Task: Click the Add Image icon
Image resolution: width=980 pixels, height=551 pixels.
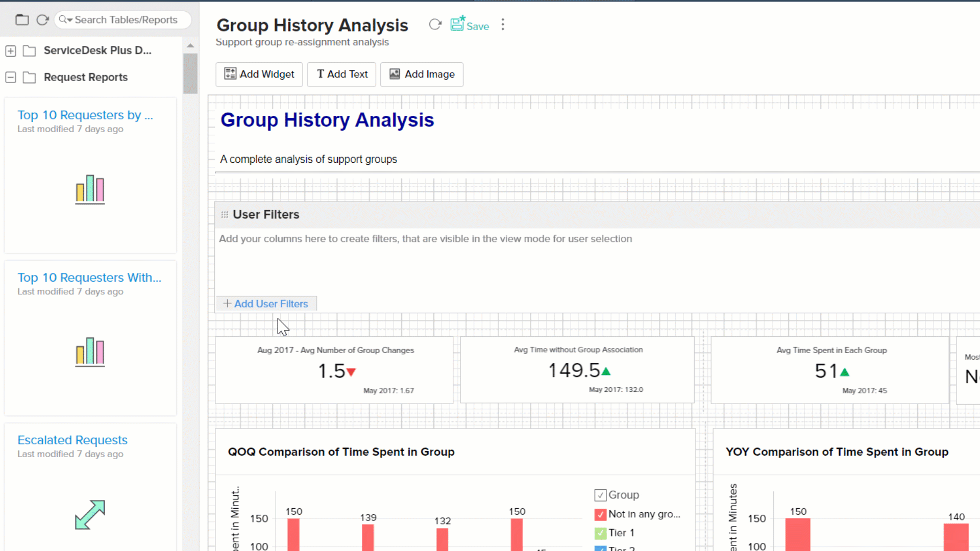Action: (394, 74)
